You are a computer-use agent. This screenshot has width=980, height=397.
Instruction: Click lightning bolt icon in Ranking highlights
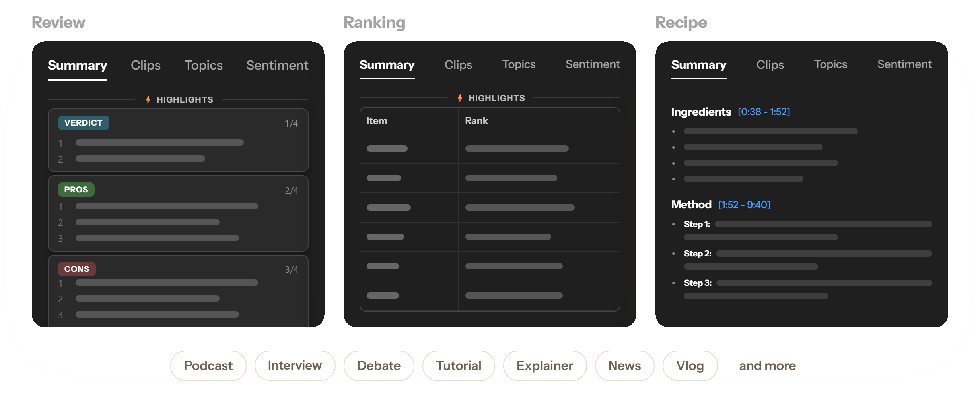coord(460,98)
